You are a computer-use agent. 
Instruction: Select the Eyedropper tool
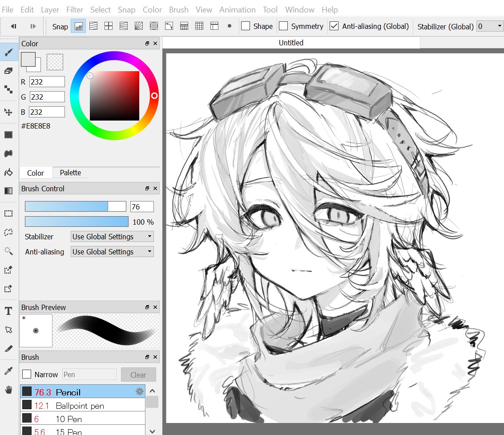9,371
